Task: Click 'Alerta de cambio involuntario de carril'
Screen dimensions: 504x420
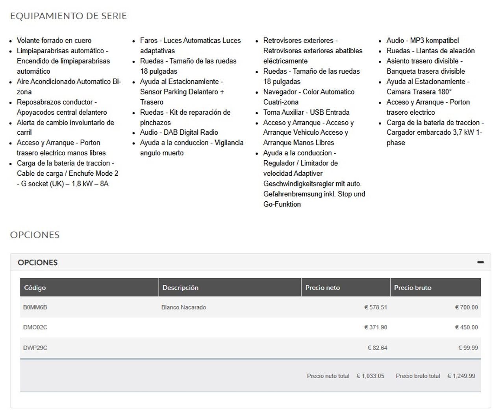Action: (x=65, y=128)
